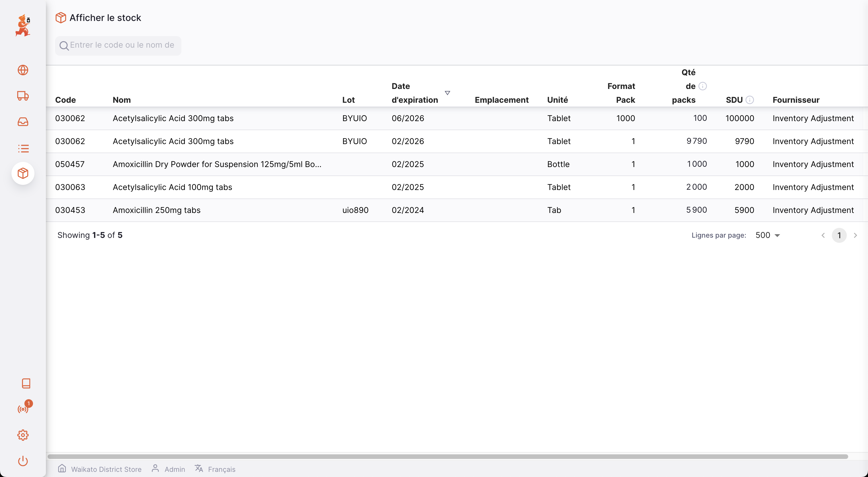The width and height of the screenshot is (868, 477).
Task: Sort by Date d'expiration header text
Action: (x=415, y=93)
